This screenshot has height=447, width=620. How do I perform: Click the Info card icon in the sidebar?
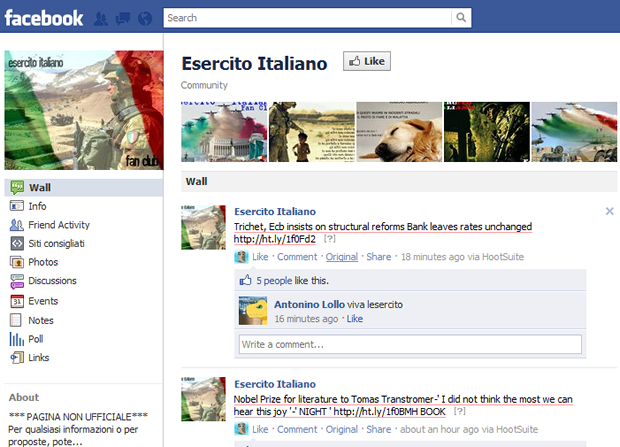17,206
